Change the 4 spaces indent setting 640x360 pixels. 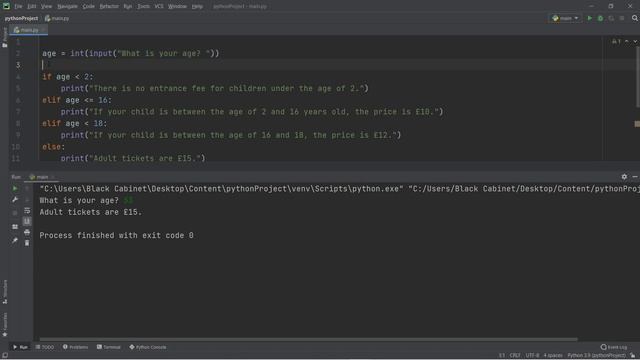pyautogui.click(x=553, y=356)
